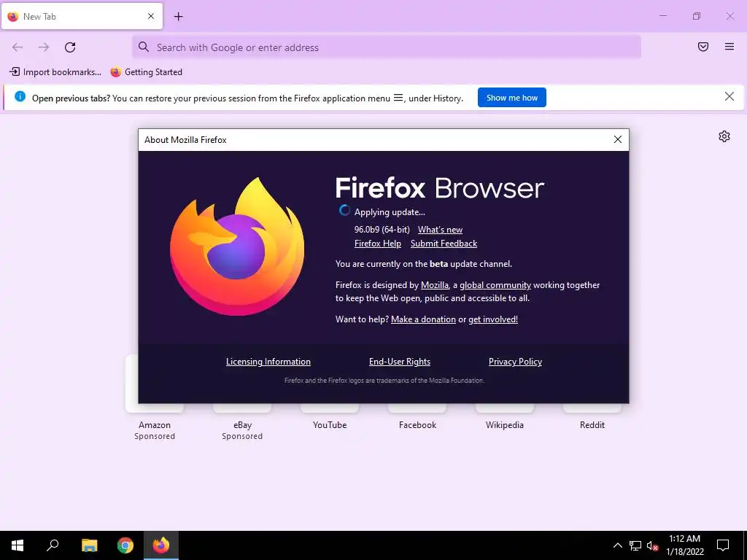Viewport: 747px width, 560px height.
Task: Reload the current page
Action: coord(70,47)
